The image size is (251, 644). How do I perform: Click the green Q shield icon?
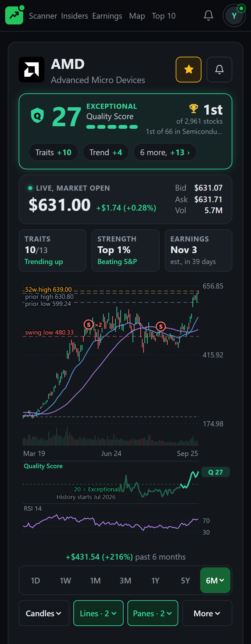click(x=37, y=115)
